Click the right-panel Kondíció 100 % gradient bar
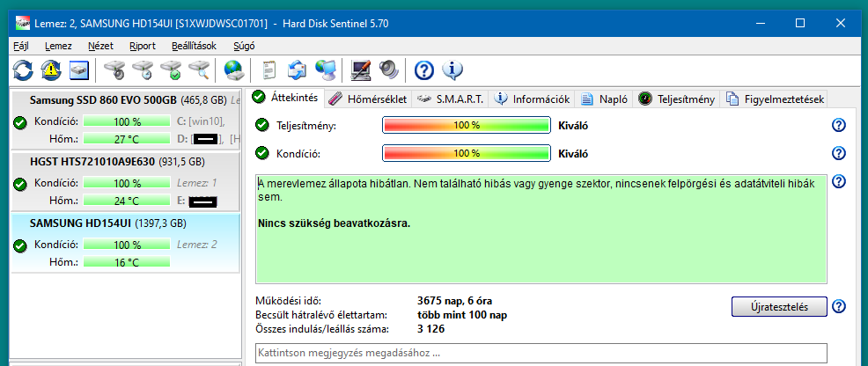Screen dimensions: 868x366 pos(467,153)
